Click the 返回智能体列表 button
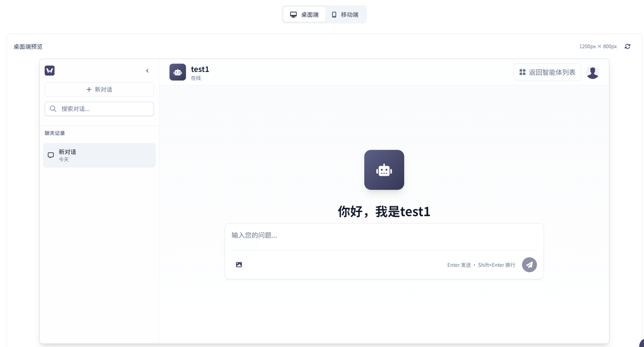Screen dimensions: 644x347 pyautogui.click(x=547, y=72)
